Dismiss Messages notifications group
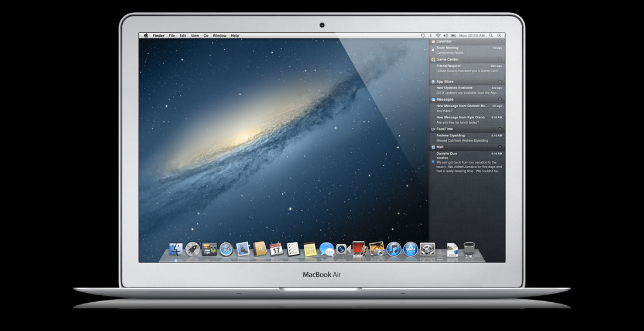Viewport: 644px width, 331px height. pos(500,100)
